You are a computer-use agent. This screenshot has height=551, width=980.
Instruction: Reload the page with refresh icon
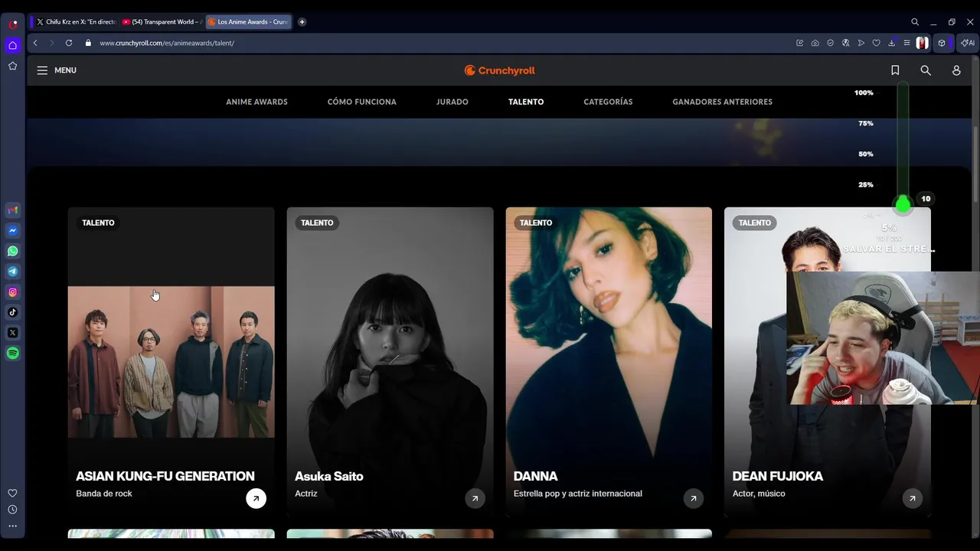69,43
